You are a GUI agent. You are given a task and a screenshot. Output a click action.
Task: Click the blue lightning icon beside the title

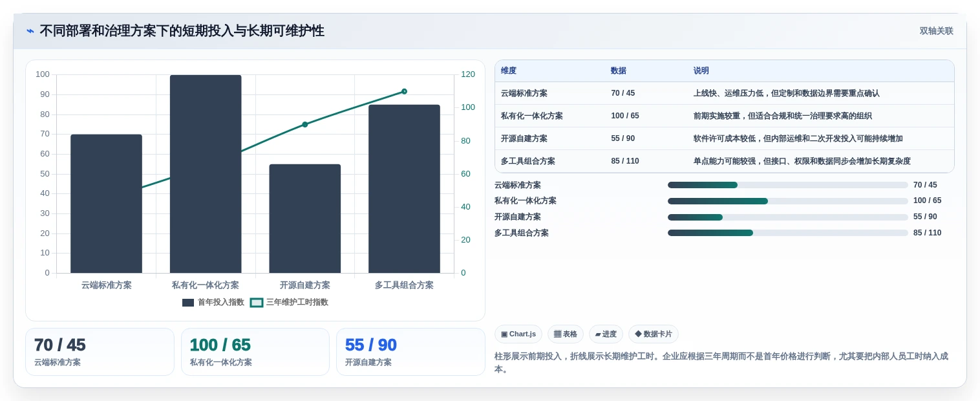[x=30, y=31]
